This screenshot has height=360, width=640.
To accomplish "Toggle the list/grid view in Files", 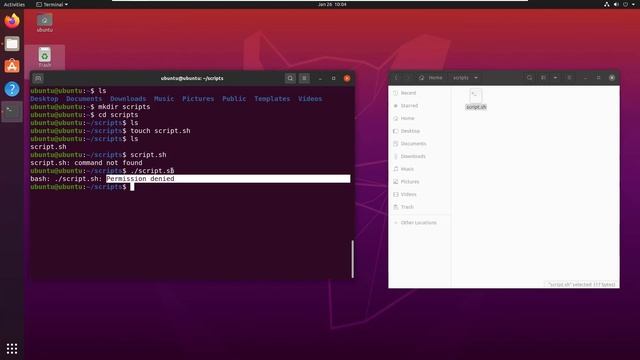I will coord(543,78).
